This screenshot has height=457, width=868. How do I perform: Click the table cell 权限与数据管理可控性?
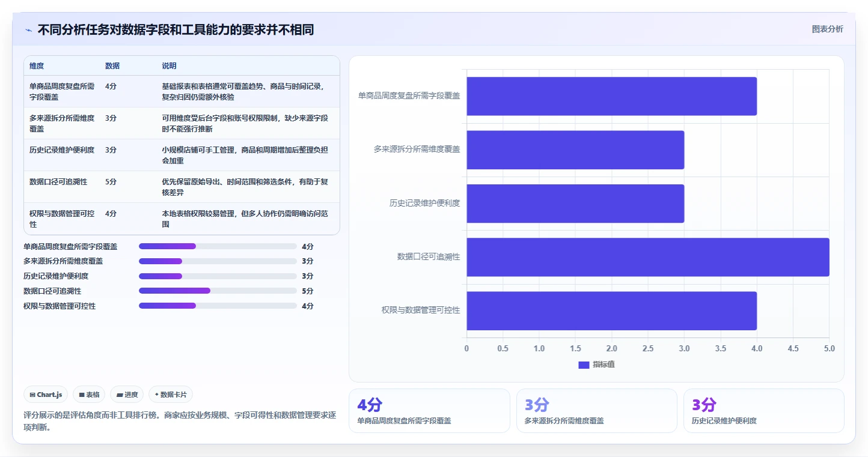click(62, 219)
